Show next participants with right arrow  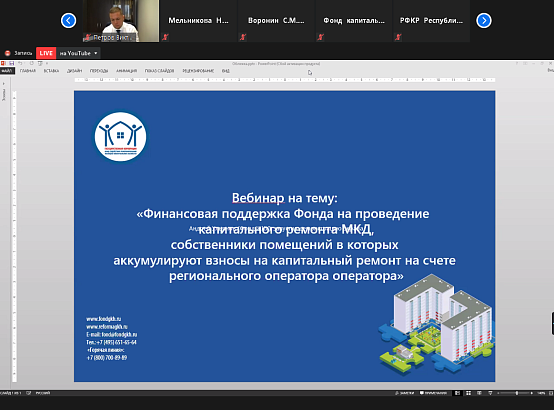pyautogui.click(x=484, y=20)
